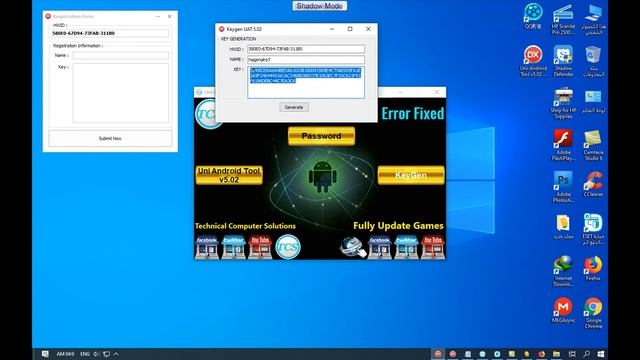Close the Registration Form window
The image size is (640, 360).
[x=170, y=16]
